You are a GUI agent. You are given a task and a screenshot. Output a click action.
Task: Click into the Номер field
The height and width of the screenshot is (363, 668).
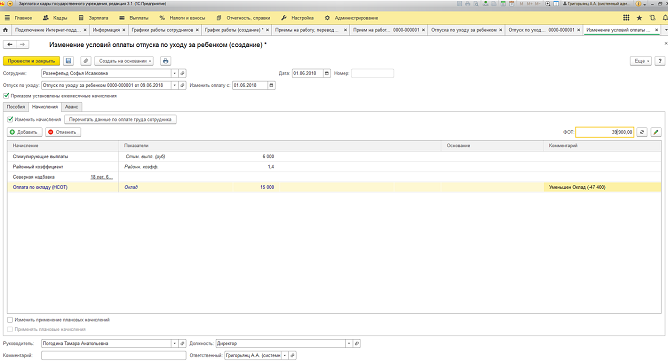point(372,73)
